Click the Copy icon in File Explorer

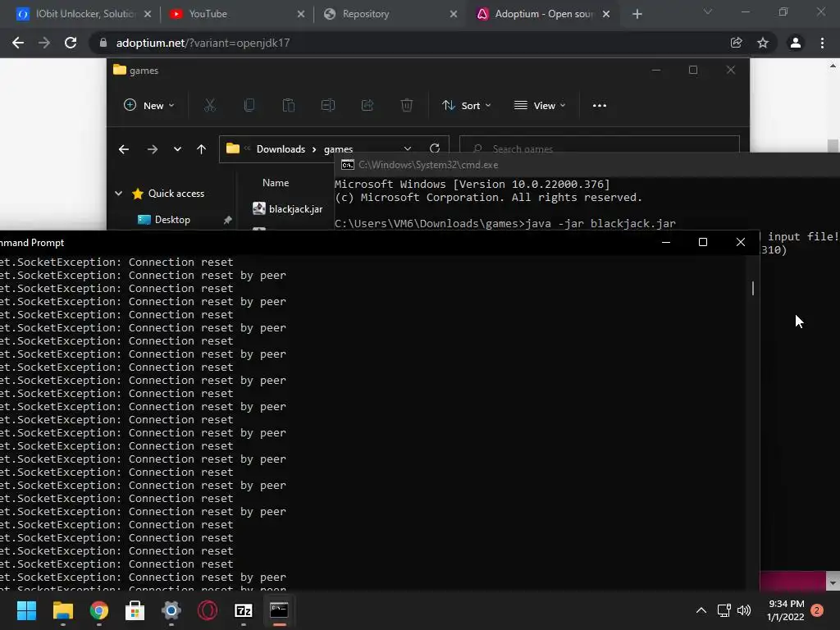(249, 106)
